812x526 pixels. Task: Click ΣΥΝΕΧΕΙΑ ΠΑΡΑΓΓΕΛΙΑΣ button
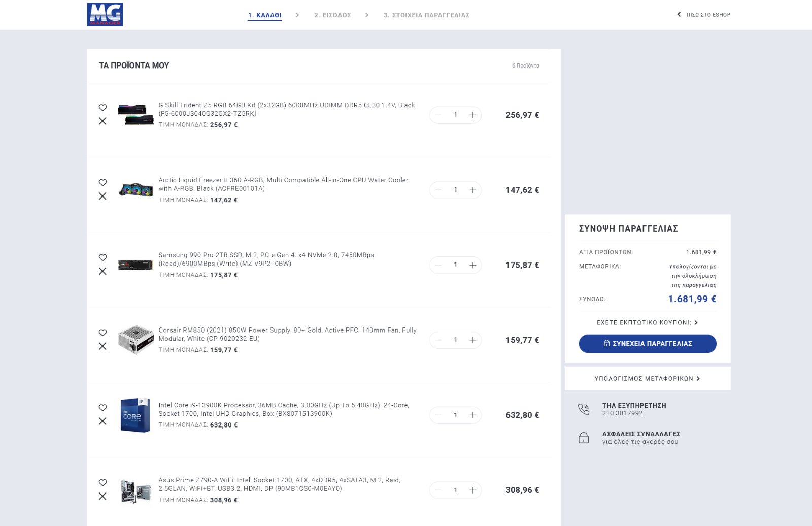(648, 344)
